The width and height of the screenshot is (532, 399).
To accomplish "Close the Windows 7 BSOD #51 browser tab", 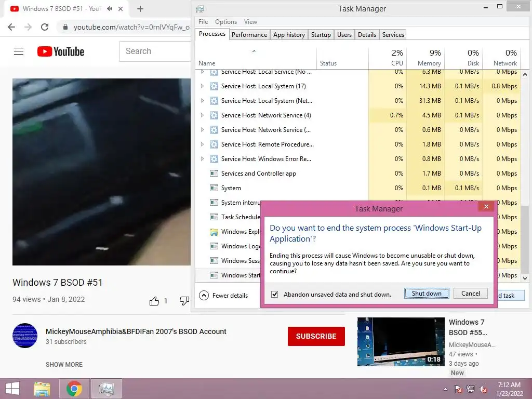I will click(x=121, y=9).
